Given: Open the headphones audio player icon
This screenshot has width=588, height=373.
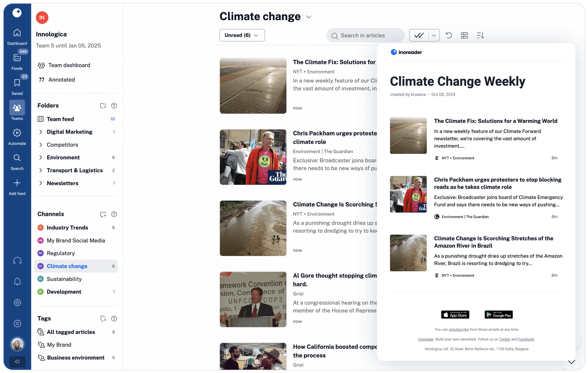Looking at the screenshot, I should click(17, 261).
